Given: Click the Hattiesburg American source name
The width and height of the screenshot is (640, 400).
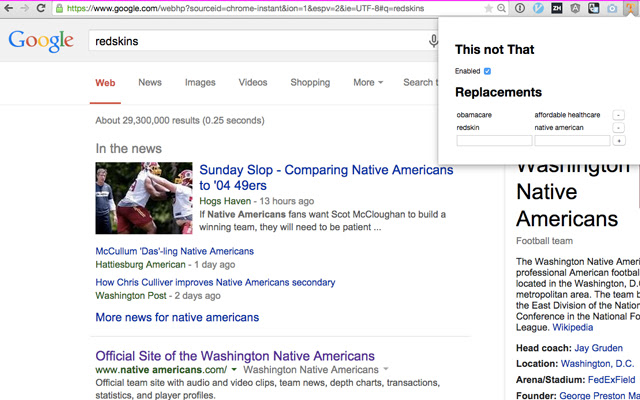Looking at the screenshot, I should click(x=140, y=264).
